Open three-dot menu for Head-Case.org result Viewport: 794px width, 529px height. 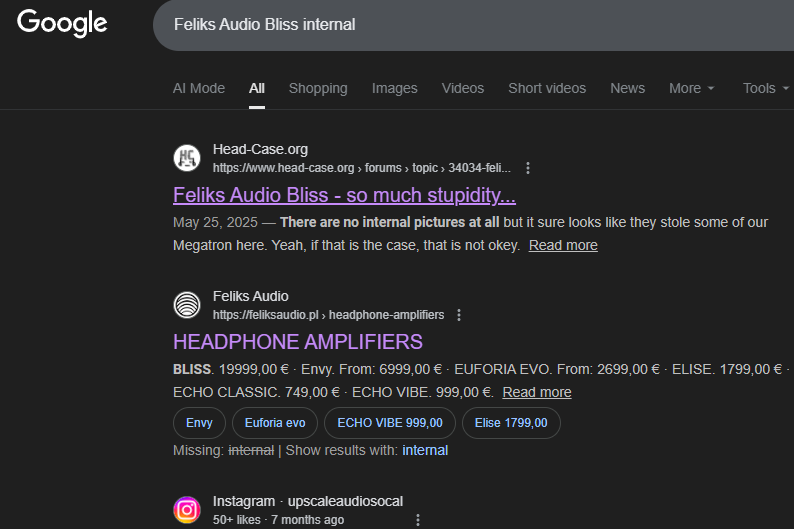pos(528,168)
